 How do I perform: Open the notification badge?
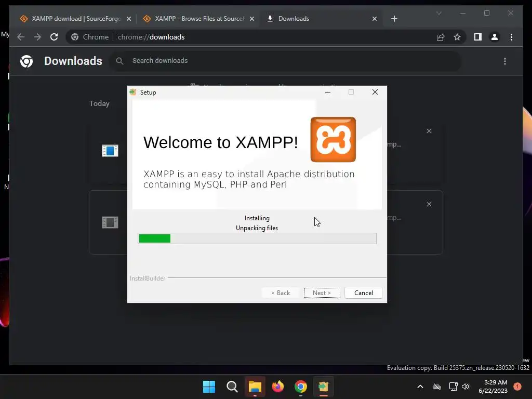[x=517, y=387]
